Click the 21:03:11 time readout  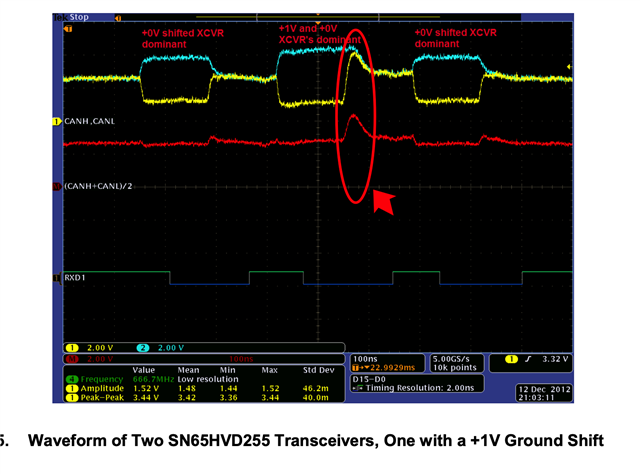point(536,398)
